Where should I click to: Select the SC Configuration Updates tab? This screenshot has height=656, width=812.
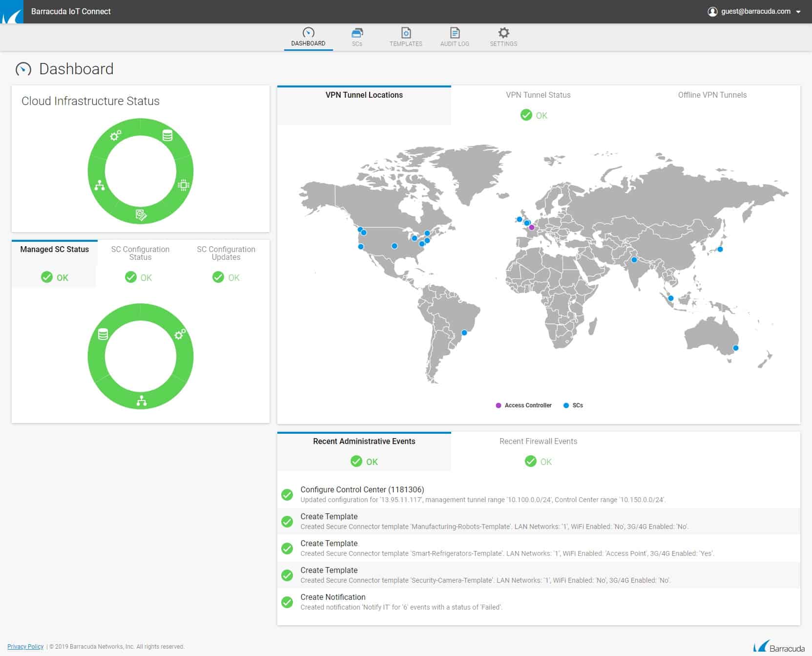pyautogui.click(x=226, y=263)
